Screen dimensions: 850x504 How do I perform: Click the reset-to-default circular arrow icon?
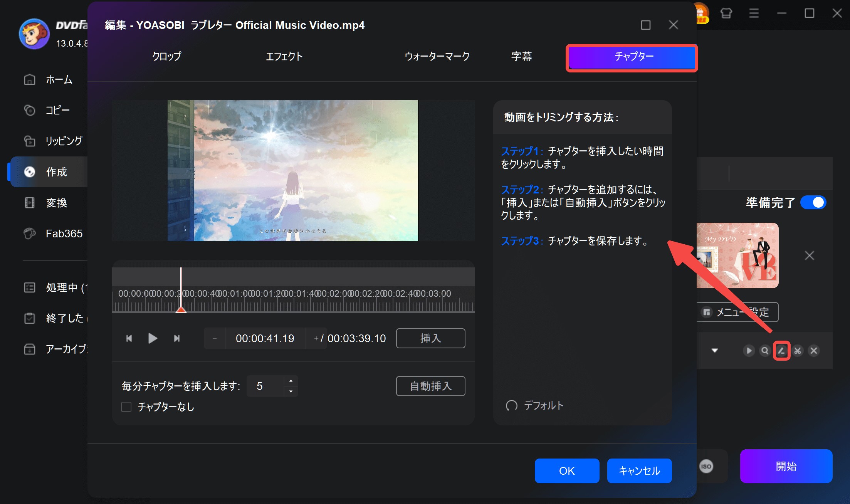[x=512, y=405]
